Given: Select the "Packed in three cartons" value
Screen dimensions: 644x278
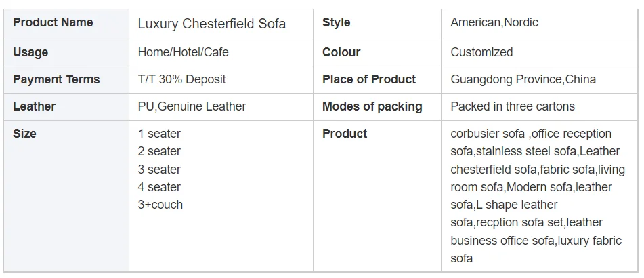Looking at the screenshot, I should coord(512,106).
